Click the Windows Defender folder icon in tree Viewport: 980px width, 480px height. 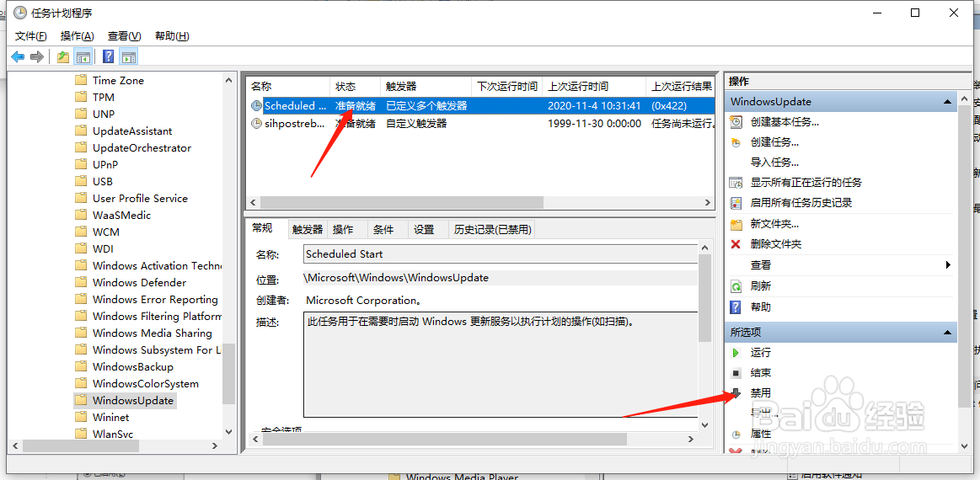[x=80, y=282]
